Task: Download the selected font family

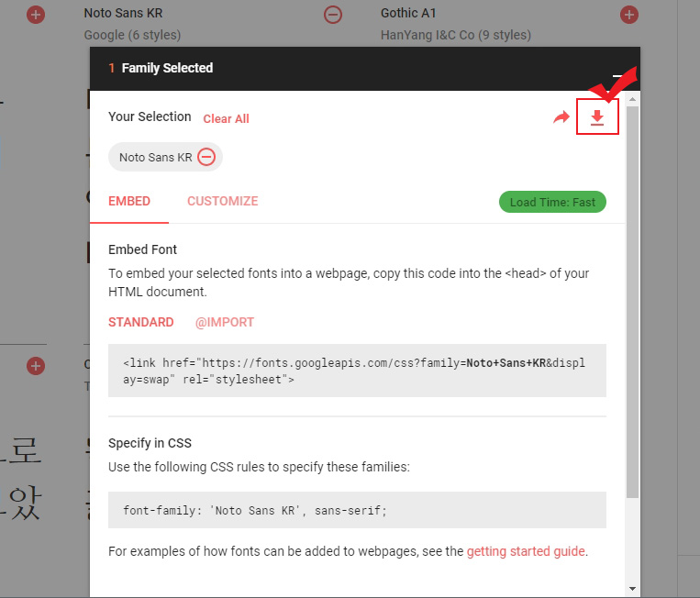Action: point(597,117)
